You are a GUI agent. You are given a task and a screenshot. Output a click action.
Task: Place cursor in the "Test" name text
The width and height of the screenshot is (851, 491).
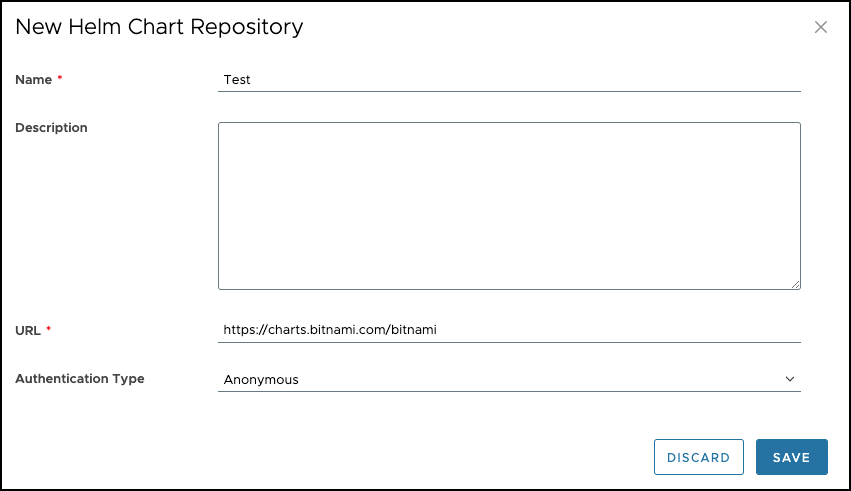pos(237,80)
